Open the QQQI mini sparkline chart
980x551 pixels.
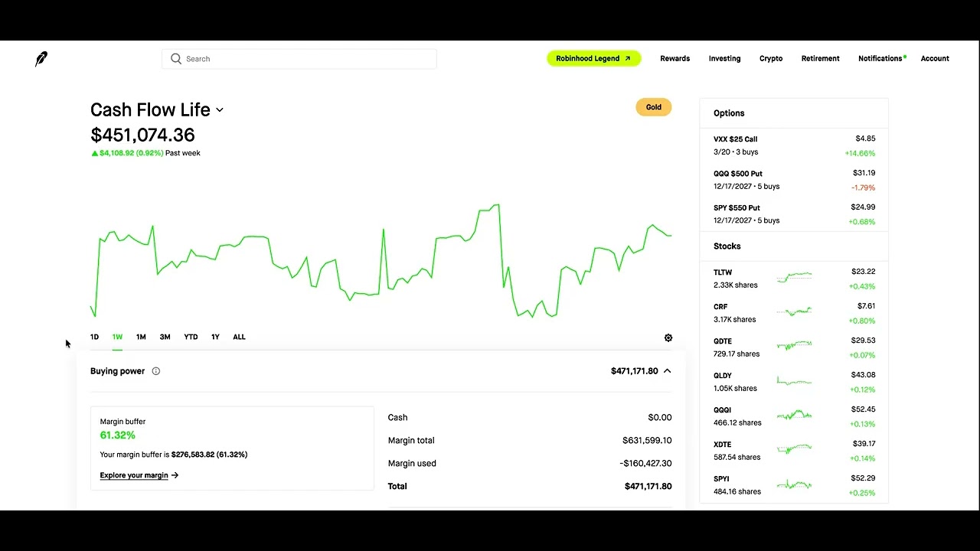click(x=794, y=415)
